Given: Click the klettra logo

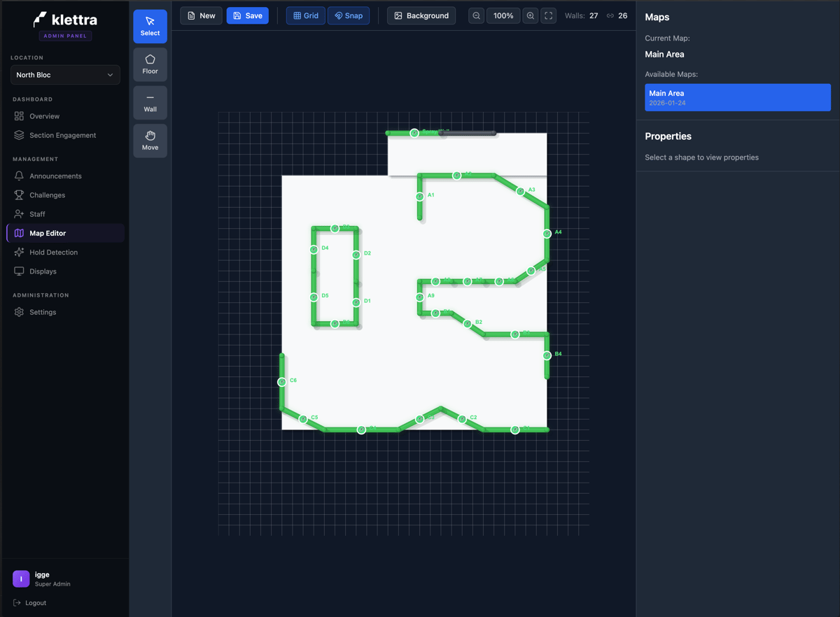Looking at the screenshot, I should 65,20.
